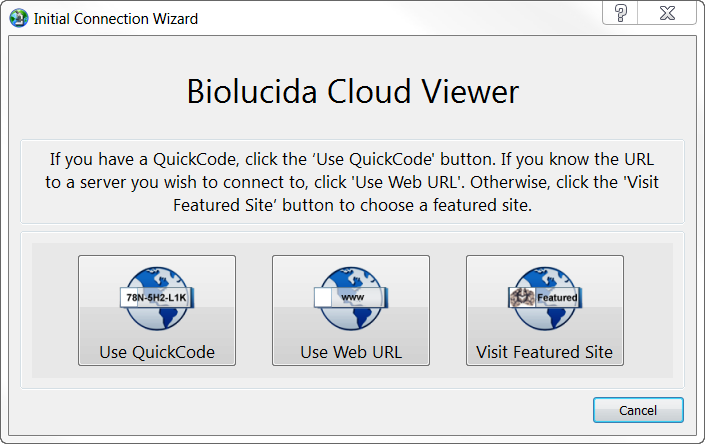Click the Initial Connection Wizard title text
This screenshot has height=444, width=705.
tap(116, 19)
